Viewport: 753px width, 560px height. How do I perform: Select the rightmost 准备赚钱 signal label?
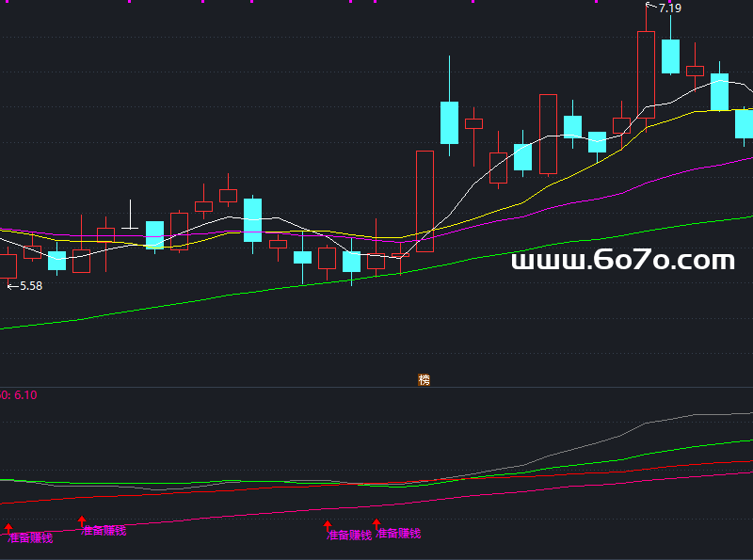coord(399,534)
